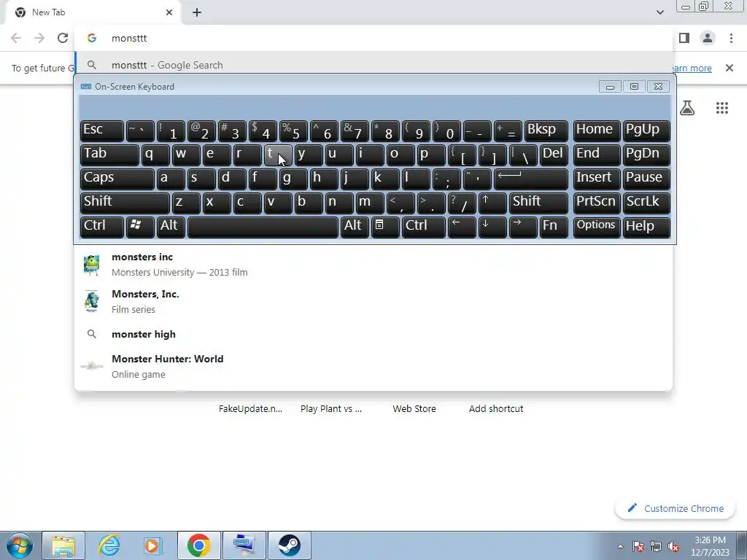Image resolution: width=747 pixels, height=560 pixels.
Task: Open Chrome's three-dot menu
Action: click(731, 38)
